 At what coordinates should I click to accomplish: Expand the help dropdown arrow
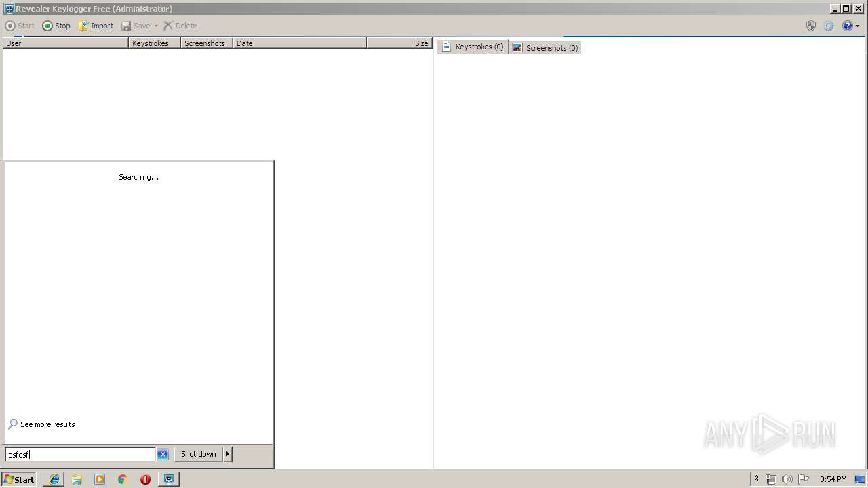[857, 26]
